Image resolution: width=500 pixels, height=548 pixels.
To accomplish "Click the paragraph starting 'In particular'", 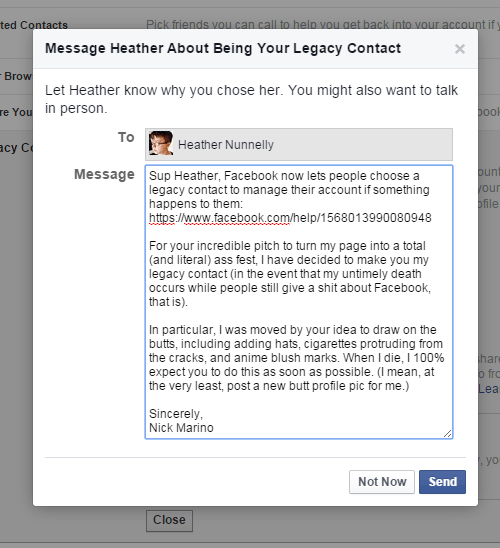I will tap(296, 358).
